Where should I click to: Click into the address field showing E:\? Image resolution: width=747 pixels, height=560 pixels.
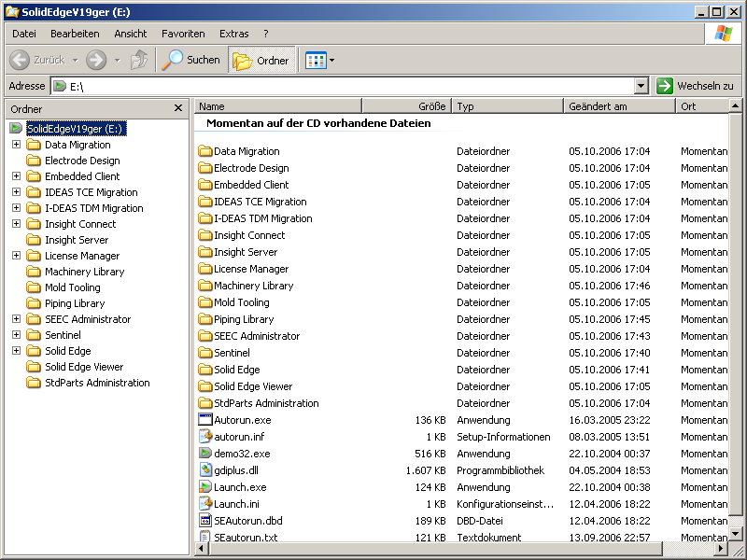[x=343, y=86]
